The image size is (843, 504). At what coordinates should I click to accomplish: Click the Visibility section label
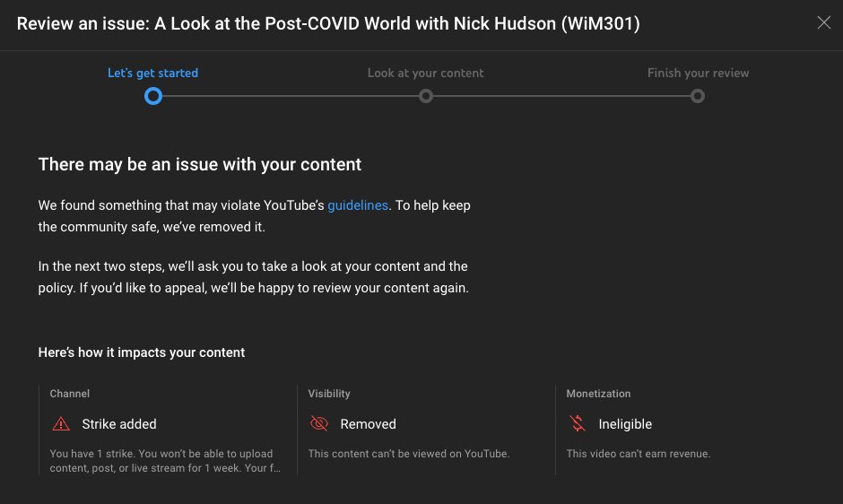pos(329,393)
